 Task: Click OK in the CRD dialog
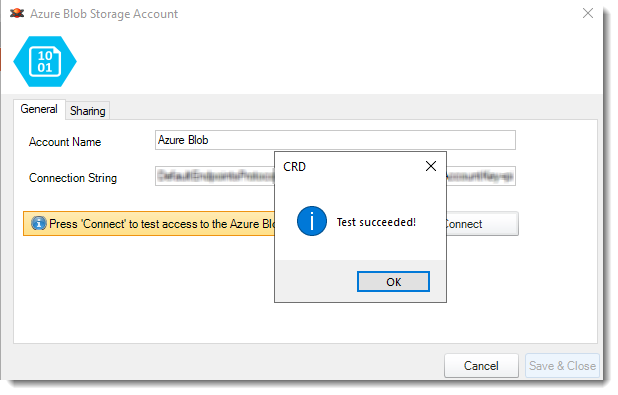click(x=393, y=281)
